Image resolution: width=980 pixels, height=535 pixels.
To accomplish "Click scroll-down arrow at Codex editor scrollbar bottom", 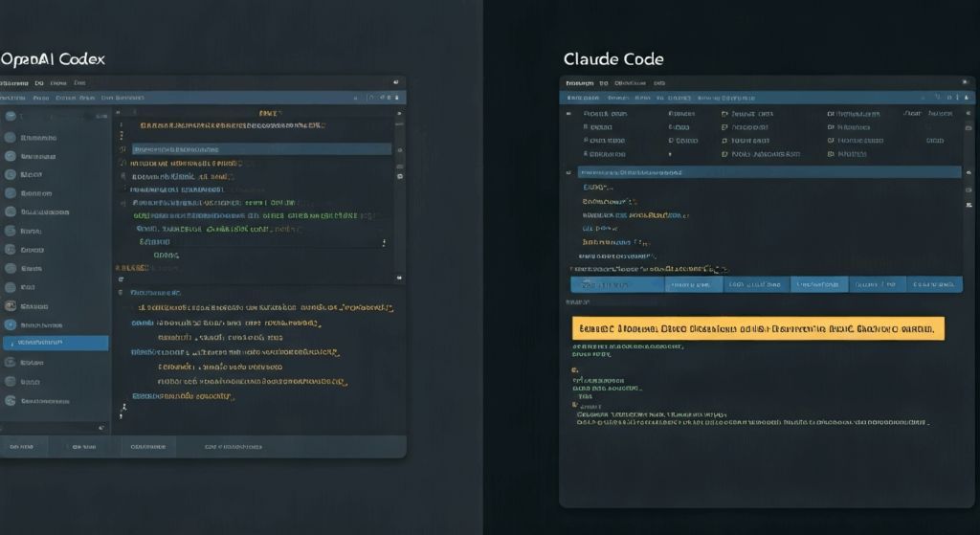I will tap(399, 278).
